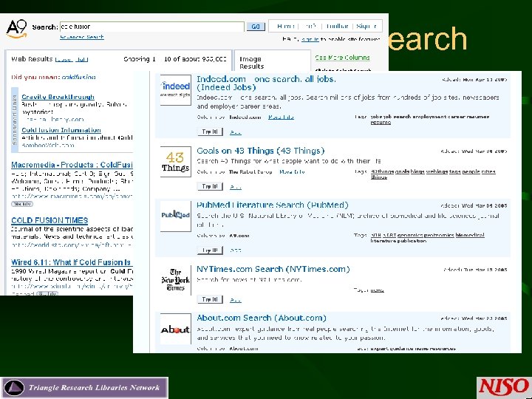This screenshot has width=532, height=399.
Task: Click Try It button for 43 Things
Action: pos(210,186)
